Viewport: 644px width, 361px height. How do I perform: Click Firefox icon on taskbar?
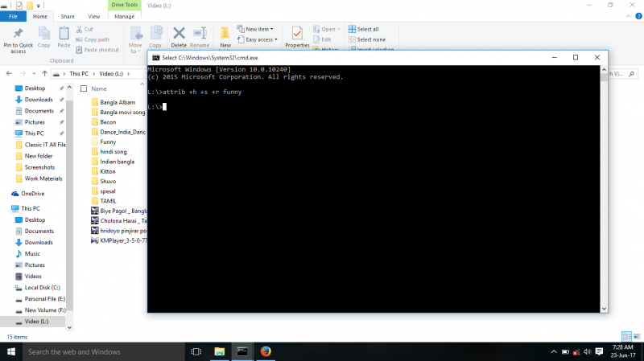[x=266, y=351]
